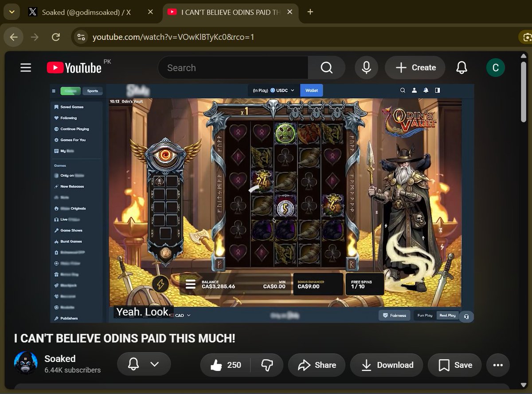The height and width of the screenshot is (394, 532).
Task: Open the CAD currency dropdown below game
Action: [x=183, y=315]
